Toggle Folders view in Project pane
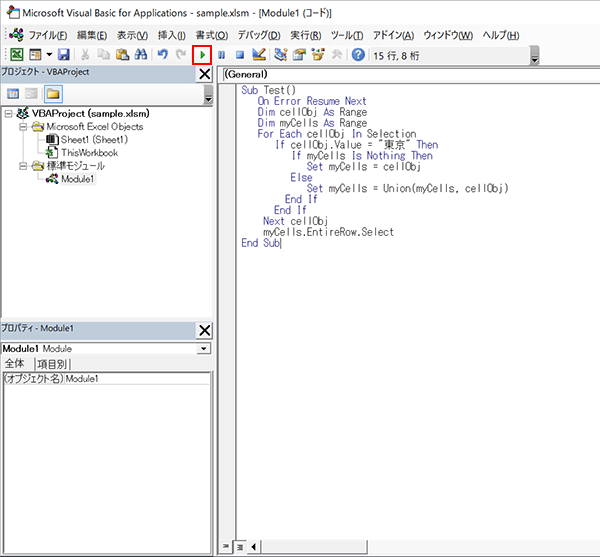This screenshot has width=600, height=557. coord(53,94)
